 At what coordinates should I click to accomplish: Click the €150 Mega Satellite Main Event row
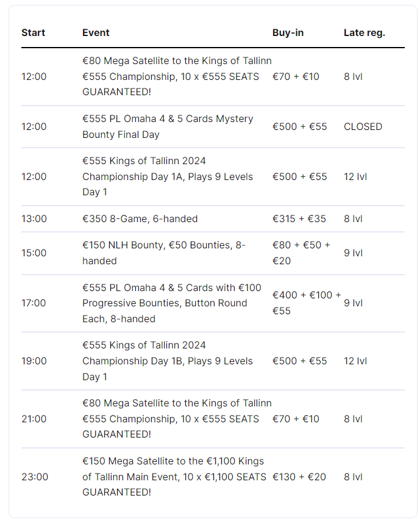[174, 477]
